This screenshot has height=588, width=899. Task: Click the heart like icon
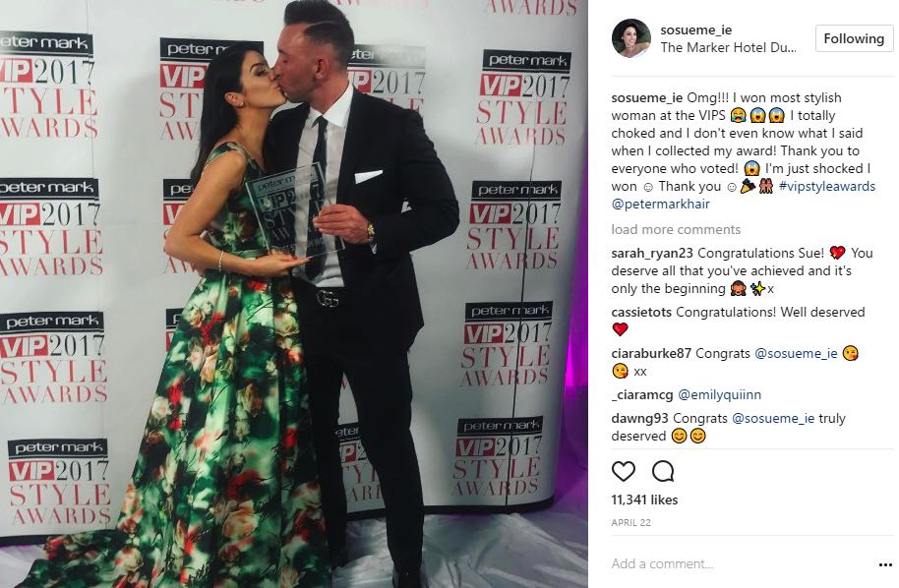coord(624,471)
